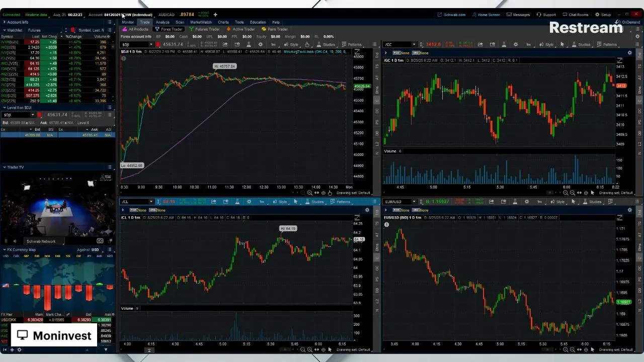Select the Active Trader sub-tab
Screen dimensions: 644x362
coord(240,29)
